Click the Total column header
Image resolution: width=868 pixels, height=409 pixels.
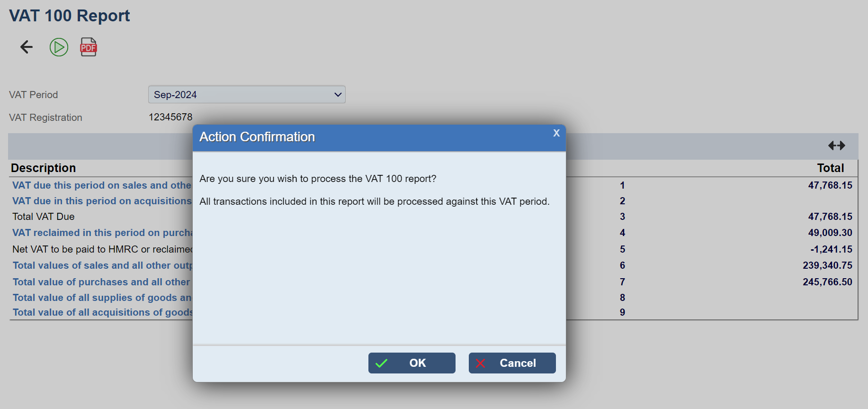830,168
